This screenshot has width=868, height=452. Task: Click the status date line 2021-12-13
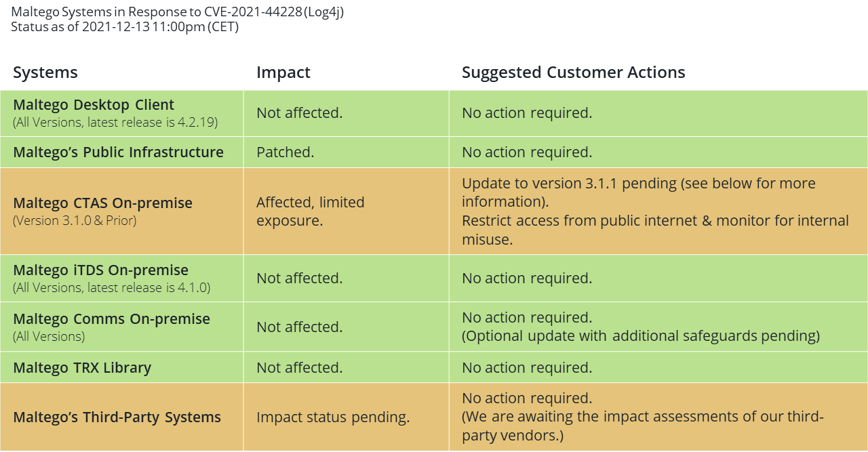125,27
